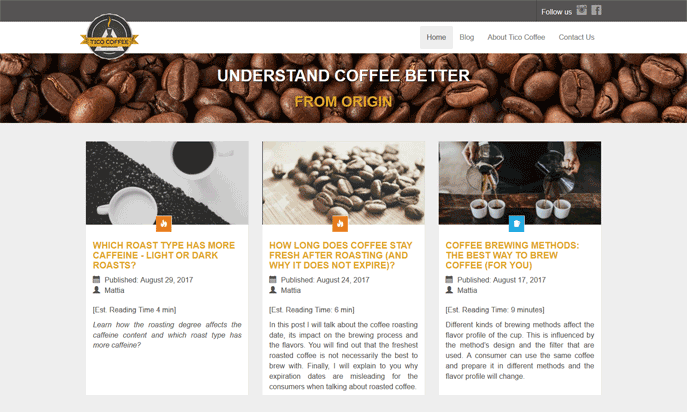Open the About Tico Coffee page
The width and height of the screenshot is (687, 412).
[x=516, y=37]
